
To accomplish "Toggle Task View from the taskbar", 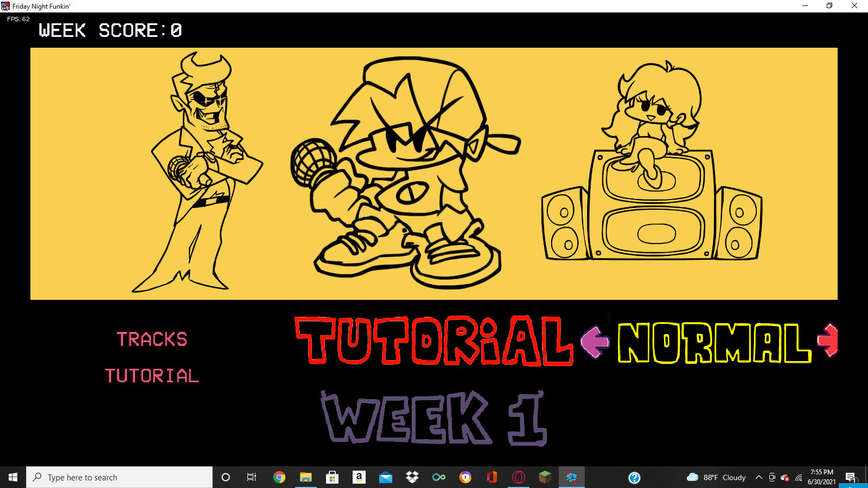I will point(251,477).
